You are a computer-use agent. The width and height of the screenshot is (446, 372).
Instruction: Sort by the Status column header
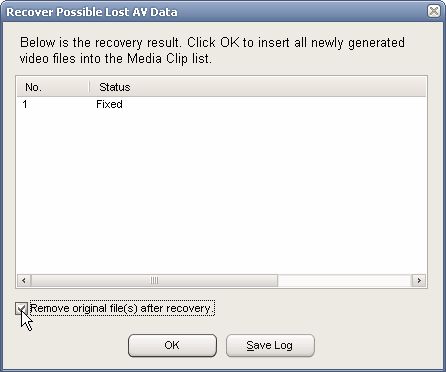point(114,87)
